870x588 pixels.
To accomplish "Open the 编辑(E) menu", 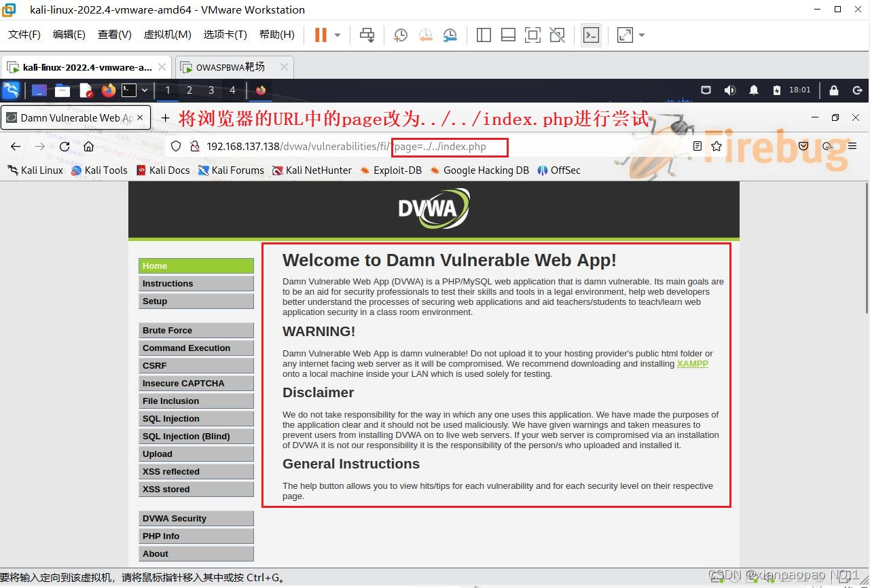I will point(69,35).
